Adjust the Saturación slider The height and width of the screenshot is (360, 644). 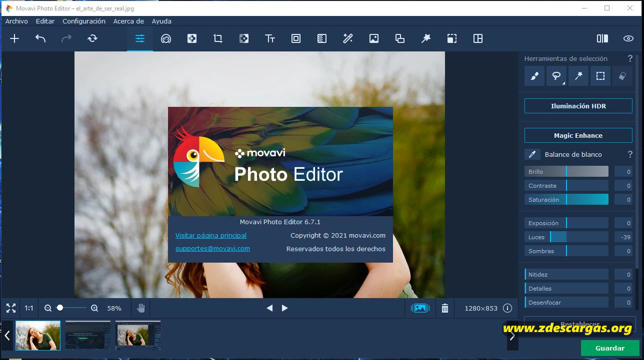tap(566, 199)
